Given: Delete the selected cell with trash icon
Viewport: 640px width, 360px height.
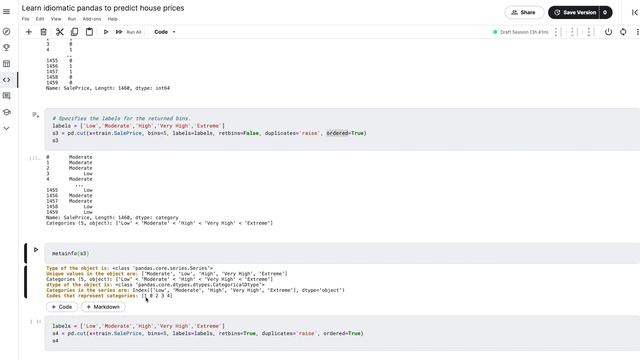Looking at the screenshot, I should 44,32.
